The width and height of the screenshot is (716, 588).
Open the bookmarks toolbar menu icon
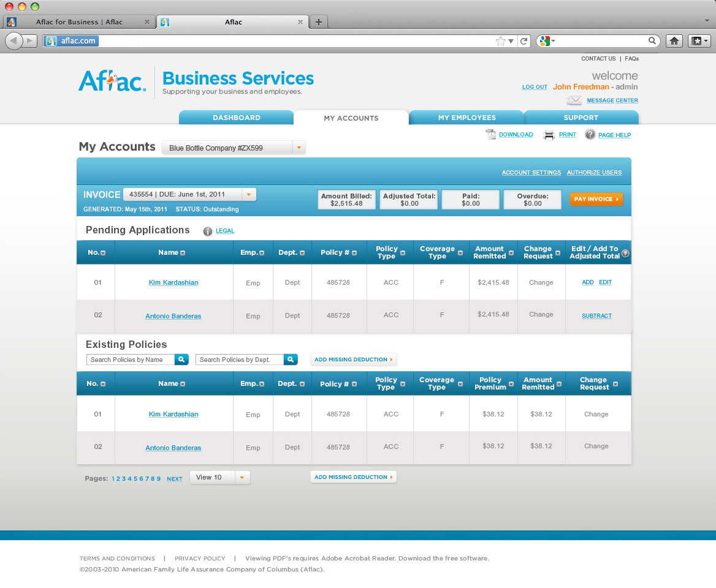[699, 41]
